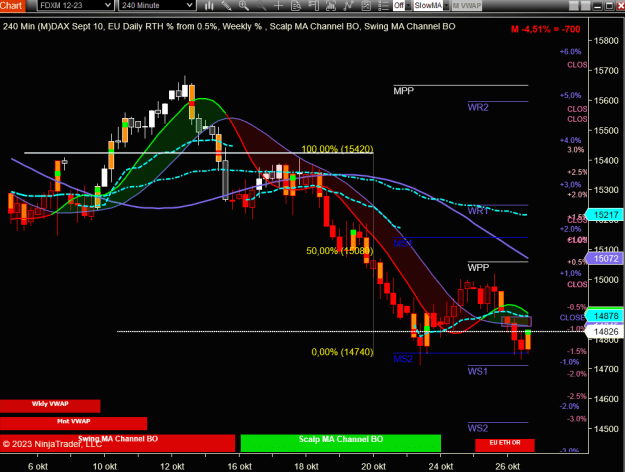
Task: Click the +6.0% percentage level label
Action: click(570, 52)
